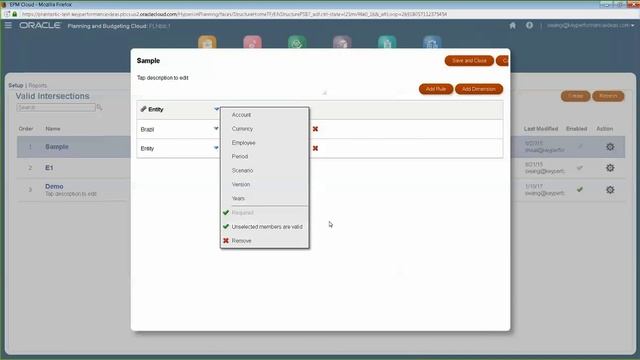Toggle the enabled checkmark for Demo row
640x360 pixels.
580,189
